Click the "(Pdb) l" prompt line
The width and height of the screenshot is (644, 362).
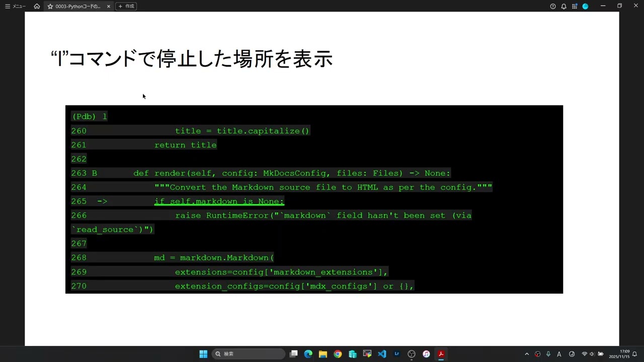(90, 117)
